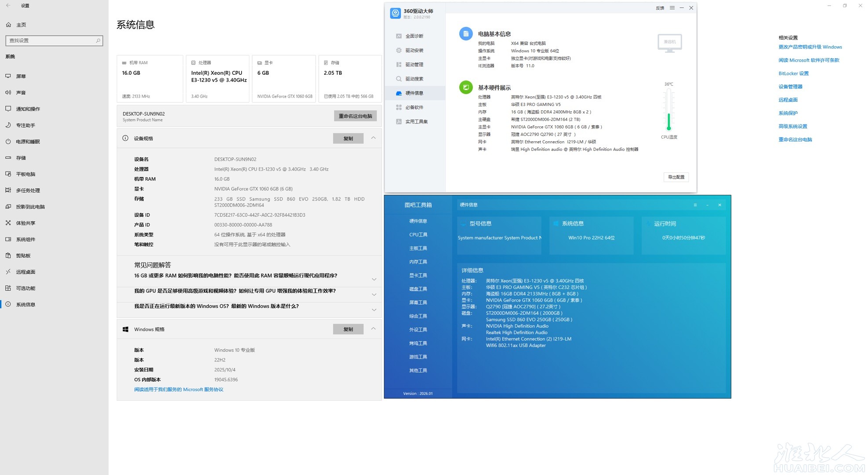
Task: Open CPU工具 in 图吧工具箱
Action: 418,235
